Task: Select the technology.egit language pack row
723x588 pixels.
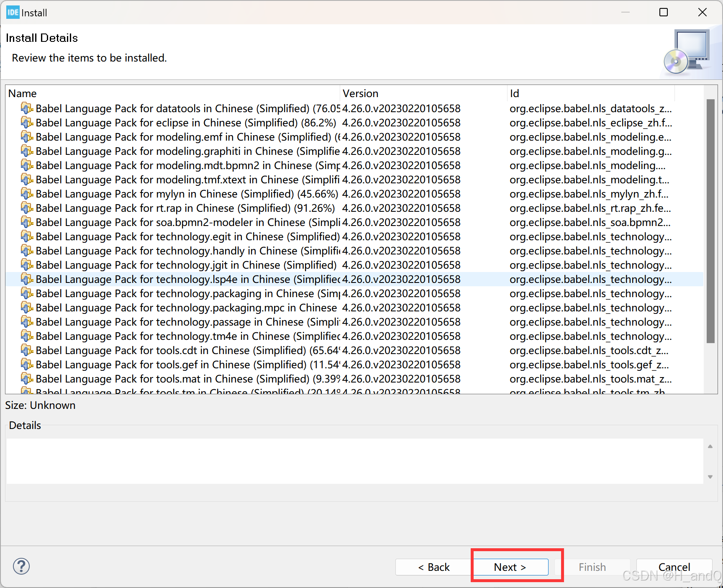Action: [x=354, y=236]
